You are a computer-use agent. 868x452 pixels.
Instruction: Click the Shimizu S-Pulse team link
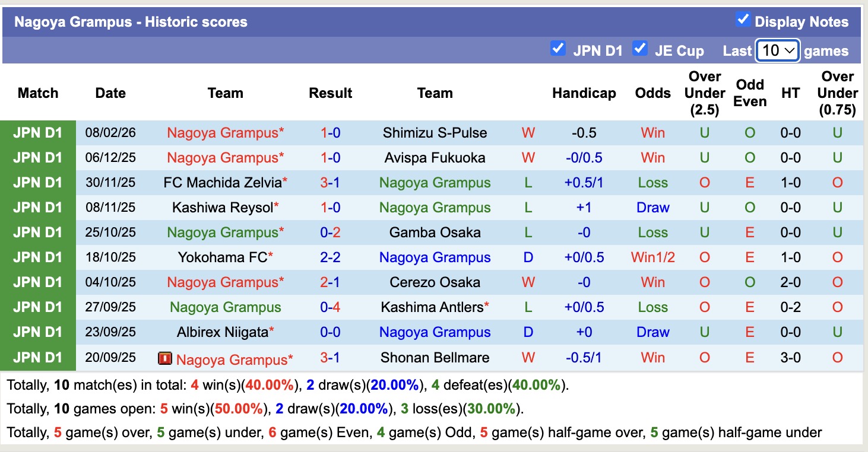pyautogui.click(x=435, y=133)
